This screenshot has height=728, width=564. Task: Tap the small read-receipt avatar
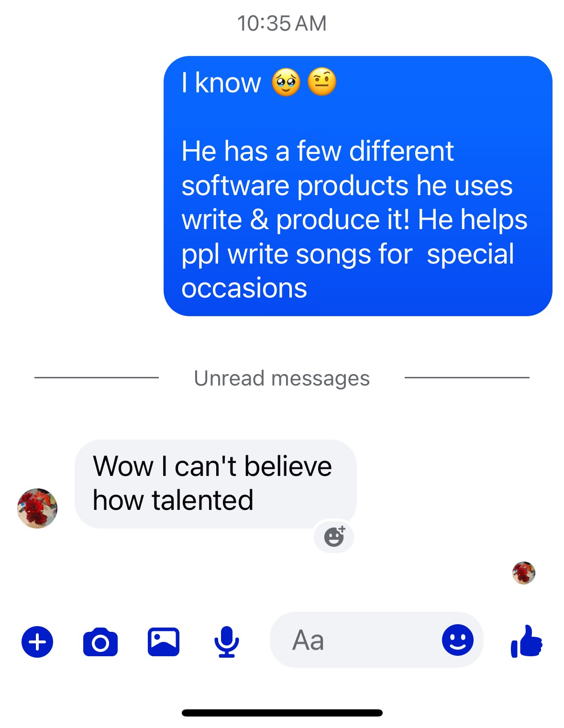[524, 573]
